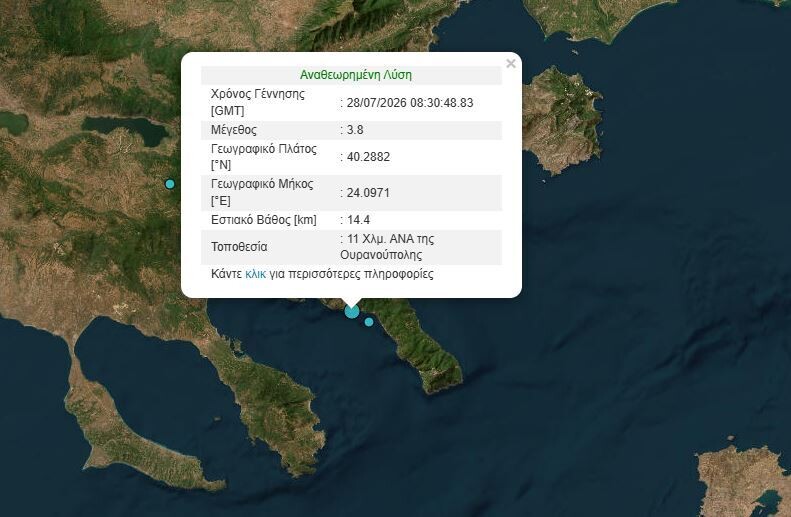Screen dimensions: 791x517
Task: Select the location text '11 Χλμ. ΑΝΑ της Ουρανούπολης'
Action: 387,247
